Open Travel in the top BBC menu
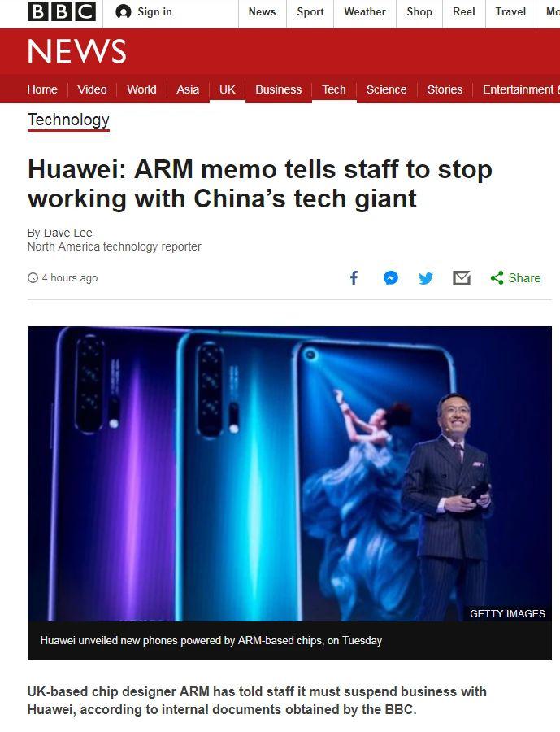This screenshot has width=560, height=732. pyautogui.click(x=510, y=11)
